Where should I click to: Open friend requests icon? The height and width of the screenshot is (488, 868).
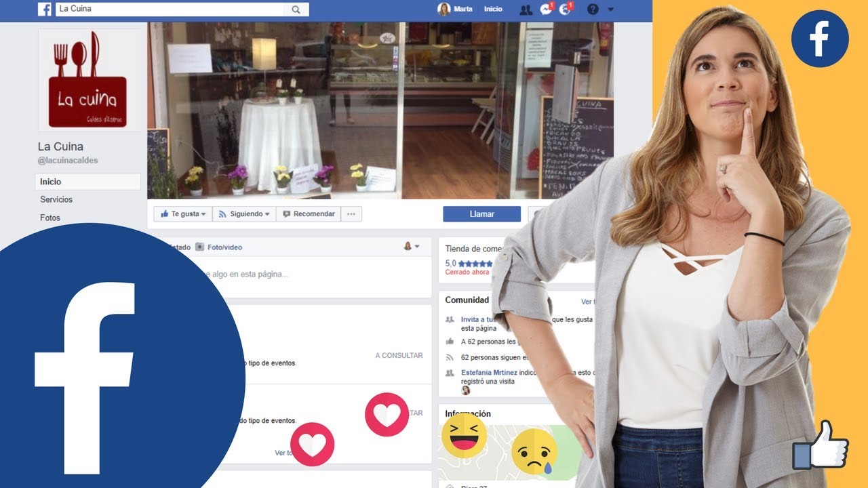coord(526,9)
